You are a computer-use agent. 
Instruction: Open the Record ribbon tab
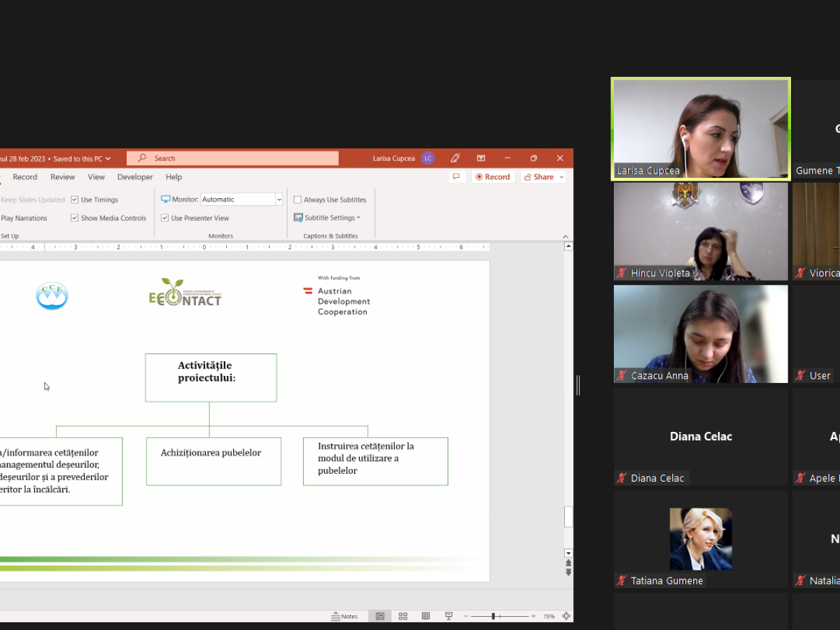[x=25, y=177]
